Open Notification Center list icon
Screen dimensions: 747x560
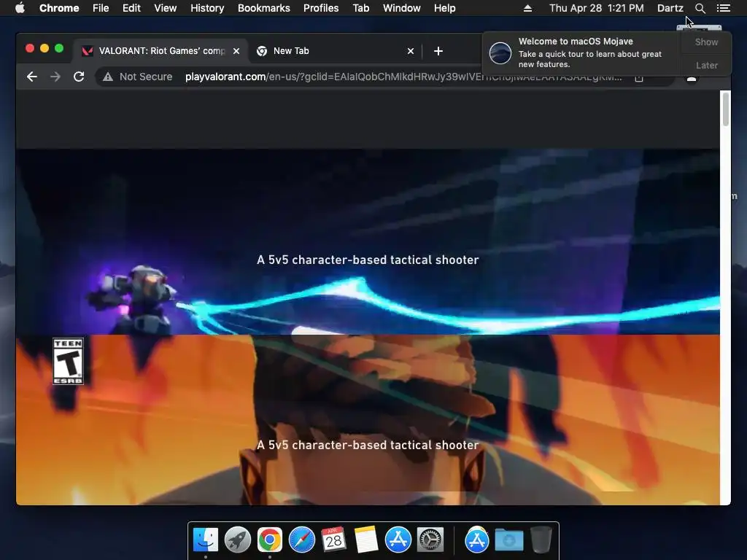click(723, 8)
